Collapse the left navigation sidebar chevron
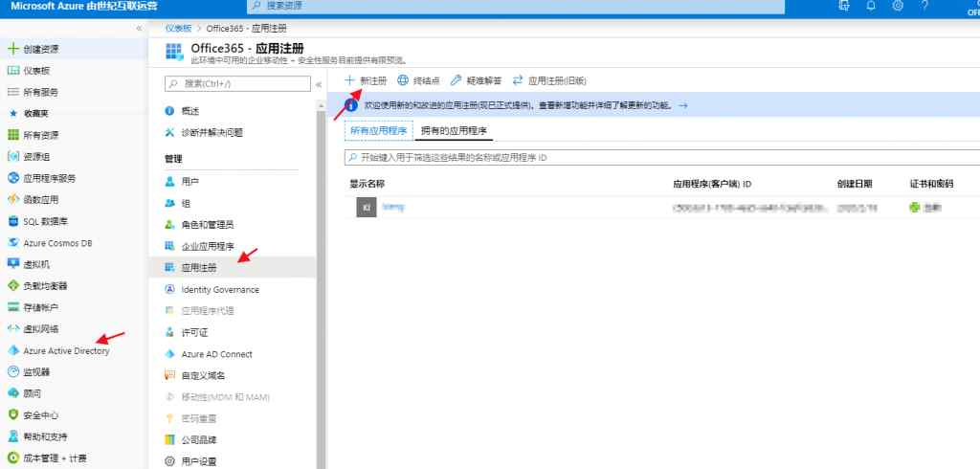This screenshot has width=980, height=469. pyautogui.click(x=139, y=29)
